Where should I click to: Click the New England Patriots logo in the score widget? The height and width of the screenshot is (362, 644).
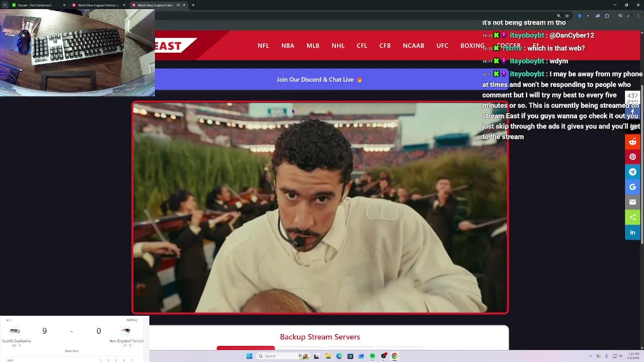(x=126, y=331)
